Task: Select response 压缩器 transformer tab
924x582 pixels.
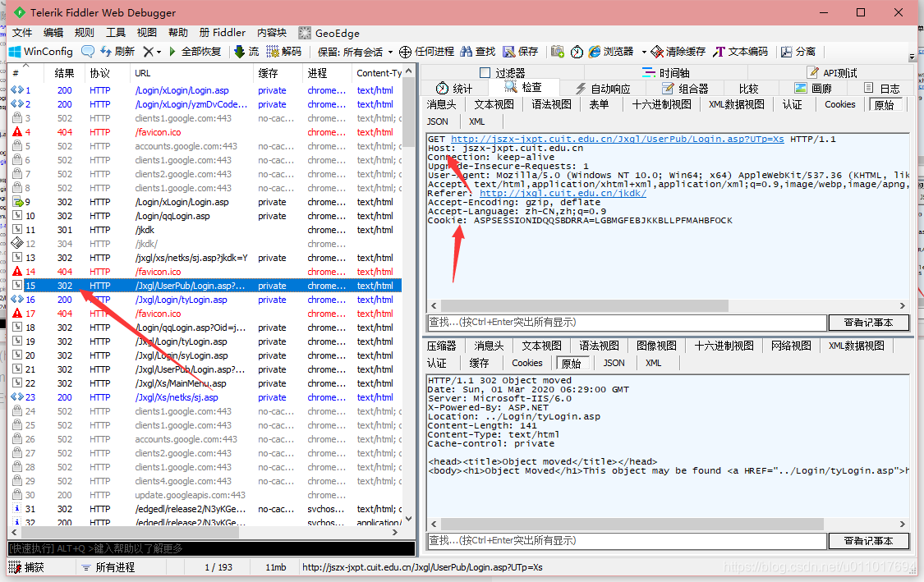Action: (441, 346)
